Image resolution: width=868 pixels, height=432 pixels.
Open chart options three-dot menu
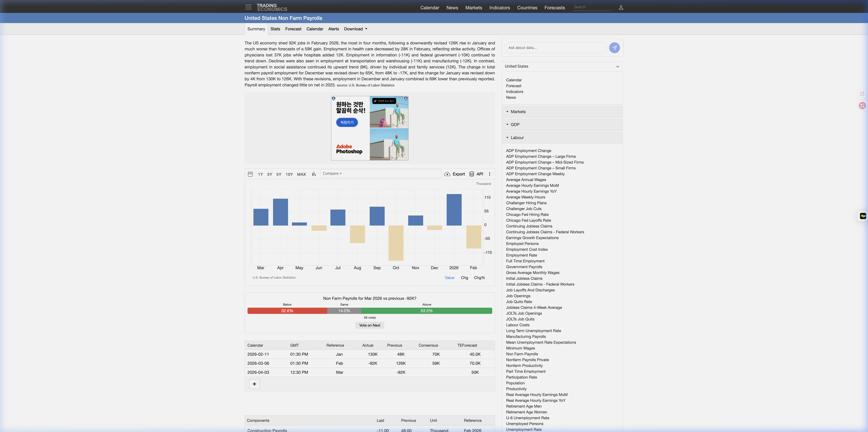pyautogui.click(x=490, y=174)
